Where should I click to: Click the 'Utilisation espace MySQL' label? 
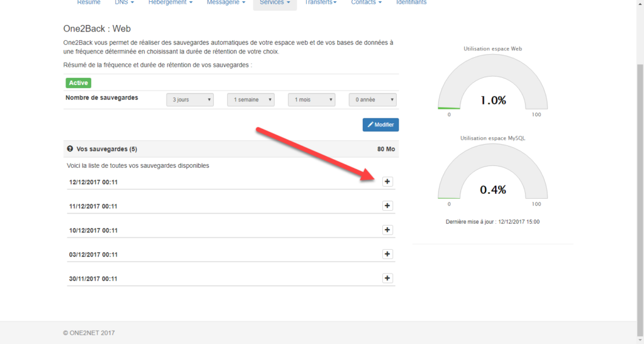coord(493,138)
